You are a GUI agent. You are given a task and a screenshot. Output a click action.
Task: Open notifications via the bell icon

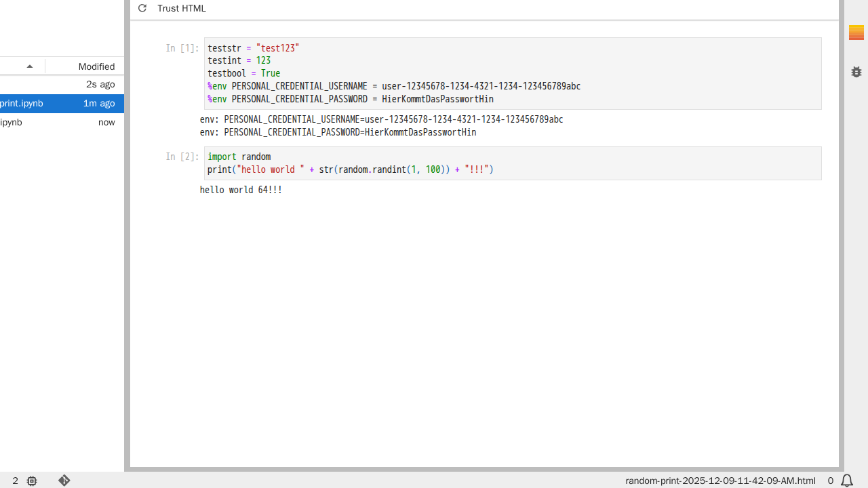click(847, 481)
